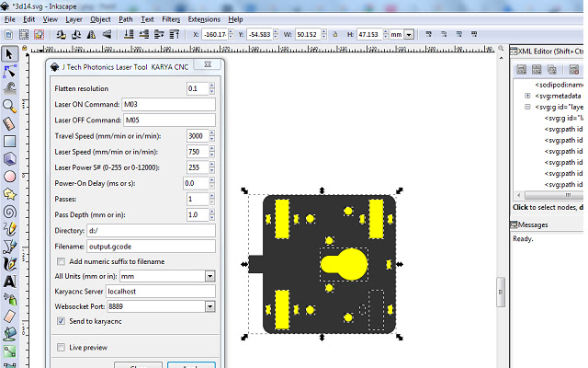Image resolution: width=588 pixels, height=368 pixels.
Task: Select the Node edit tool
Action: point(9,71)
